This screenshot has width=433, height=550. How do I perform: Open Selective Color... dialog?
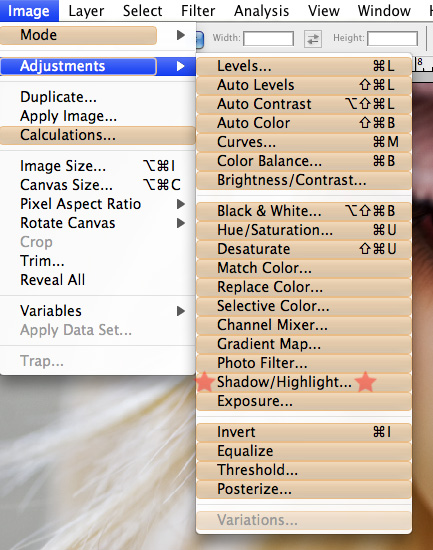(304, 306)
